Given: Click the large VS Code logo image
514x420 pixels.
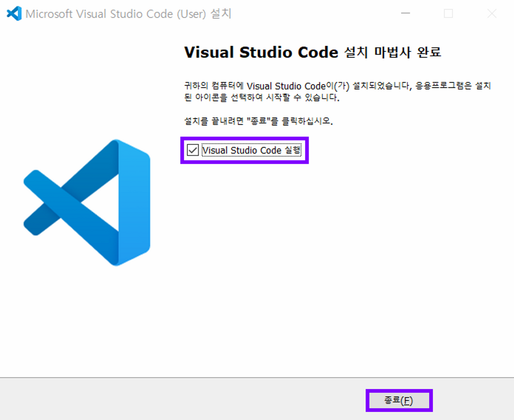Looking at the screenshot, I should (87, 203).
